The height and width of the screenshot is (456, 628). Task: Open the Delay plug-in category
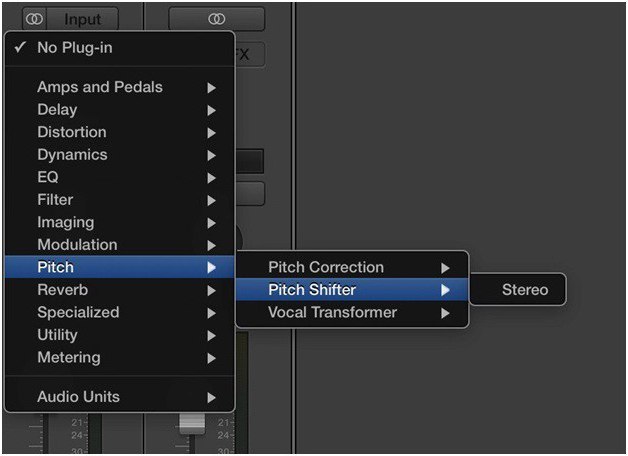point(119,110)
